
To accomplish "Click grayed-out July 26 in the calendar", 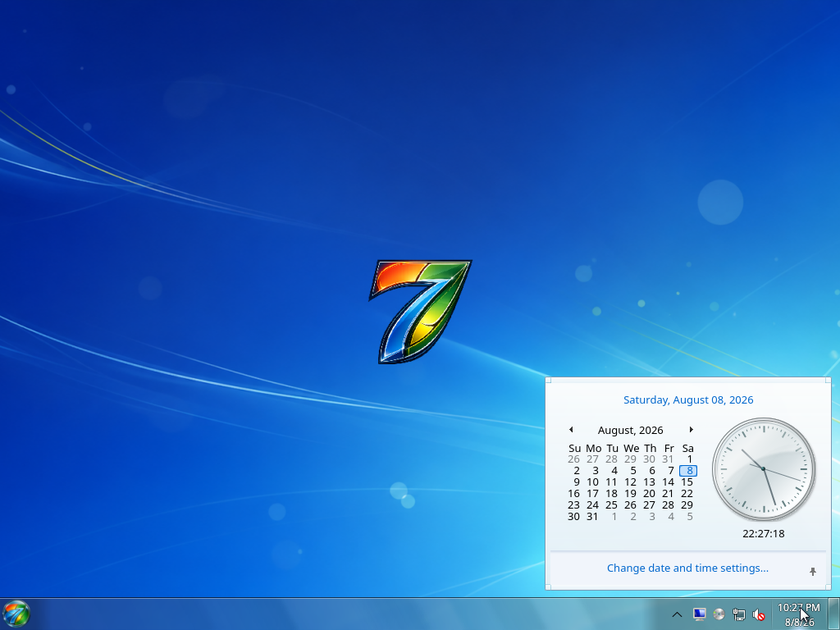I will point(573,459).
